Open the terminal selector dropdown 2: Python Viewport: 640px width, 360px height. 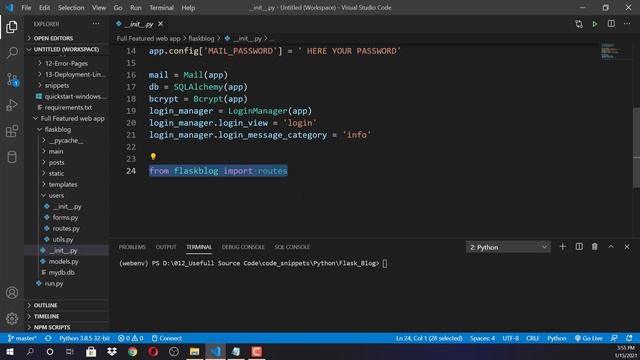click(x=508, y=247)
